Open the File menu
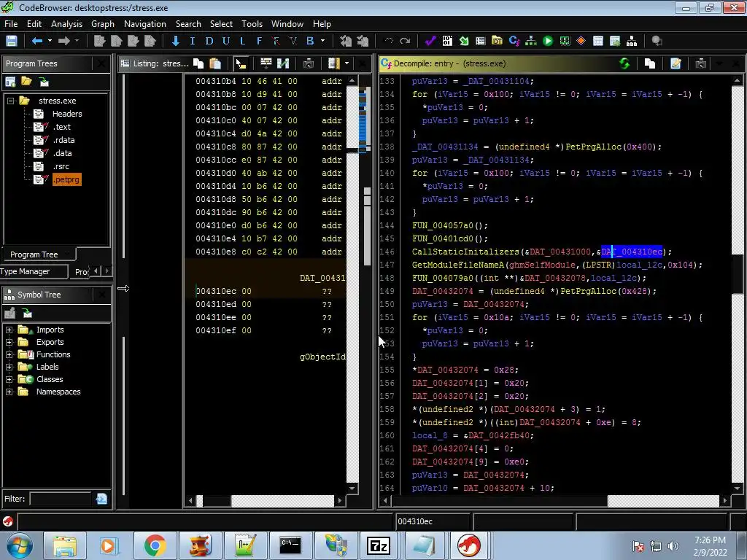Image resolution: width=747 pixels, height=560 pixels. pyautogui.click(x=11, y=24)
